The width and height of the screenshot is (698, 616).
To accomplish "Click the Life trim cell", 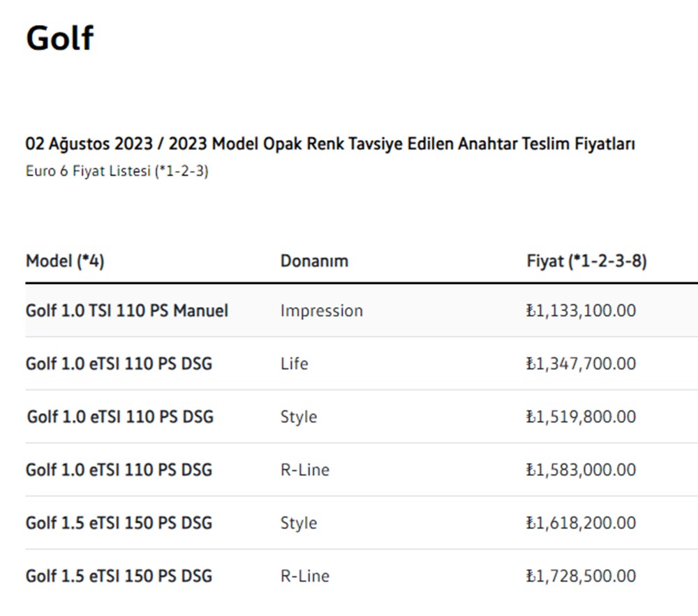I will coord(294,363).
